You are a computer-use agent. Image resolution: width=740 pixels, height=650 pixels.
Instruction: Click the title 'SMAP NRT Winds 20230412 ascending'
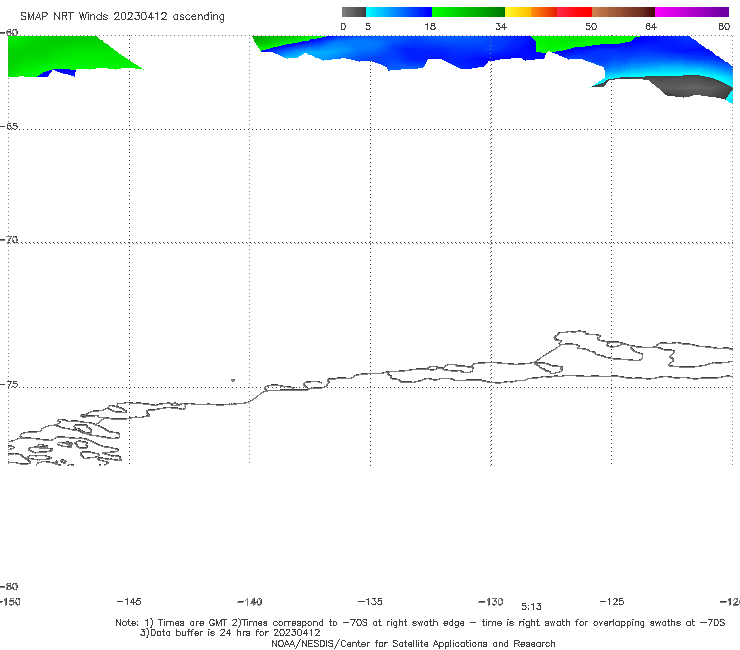pyautogui.click(x=122, y=16)
